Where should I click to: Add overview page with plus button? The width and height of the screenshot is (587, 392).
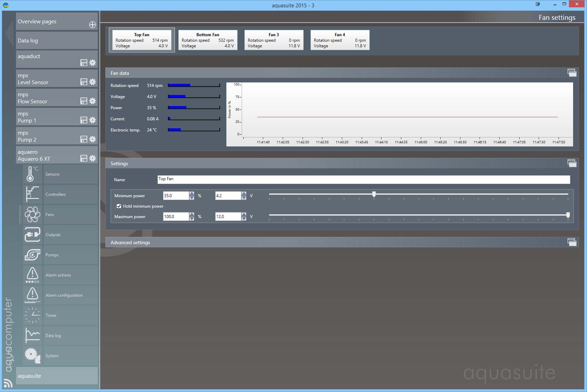93,25
